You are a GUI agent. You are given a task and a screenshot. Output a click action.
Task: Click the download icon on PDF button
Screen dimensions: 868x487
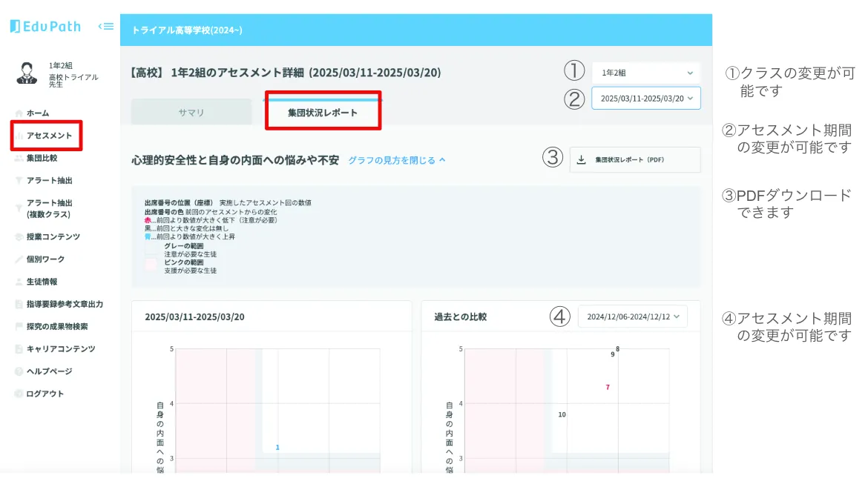tap(581, 160)
